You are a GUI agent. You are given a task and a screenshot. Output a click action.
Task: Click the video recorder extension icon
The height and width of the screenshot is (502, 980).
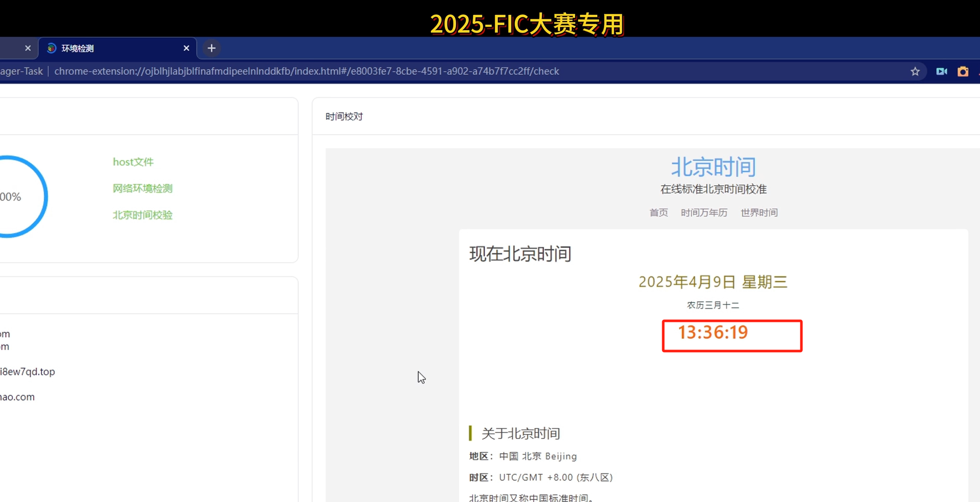[942, 72]
